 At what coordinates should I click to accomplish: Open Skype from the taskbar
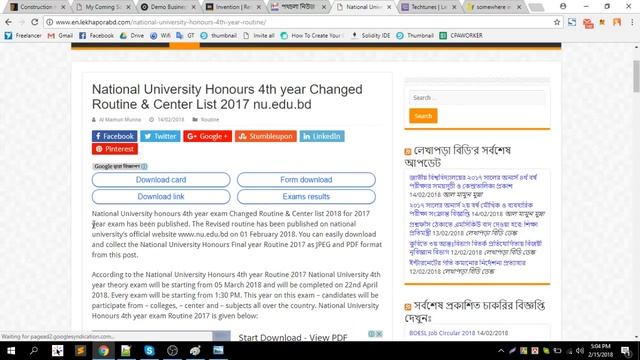point(149,351)
